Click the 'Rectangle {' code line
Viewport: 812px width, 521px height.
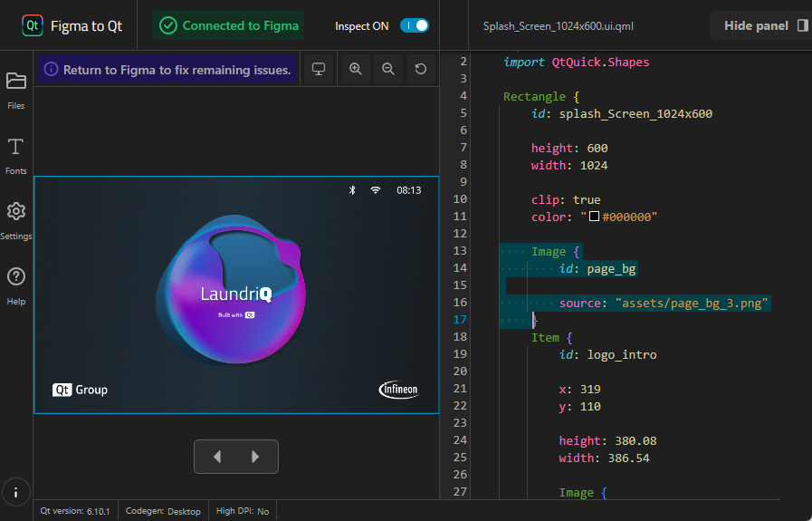point(541,96)
